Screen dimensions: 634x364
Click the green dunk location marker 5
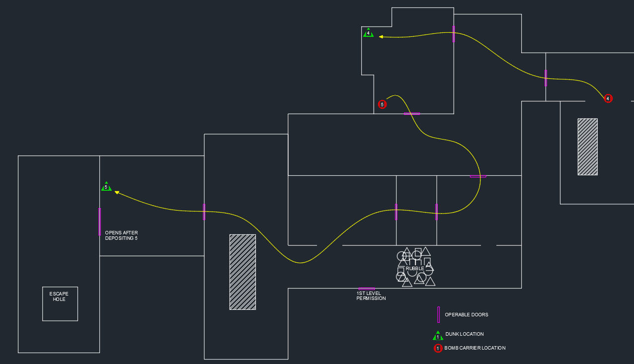click(106, 187)
